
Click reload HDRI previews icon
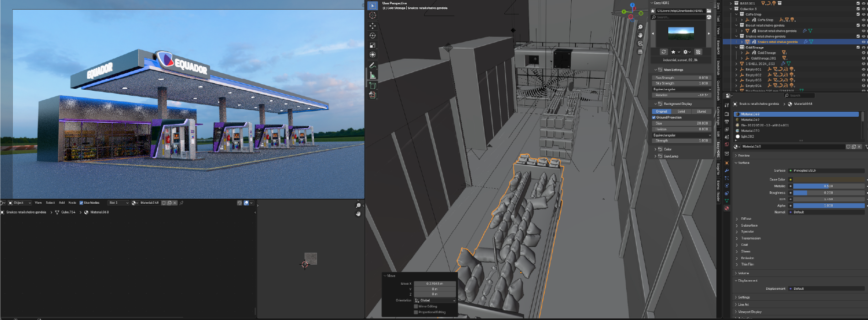pyautogui.click(x=663, y=52)
